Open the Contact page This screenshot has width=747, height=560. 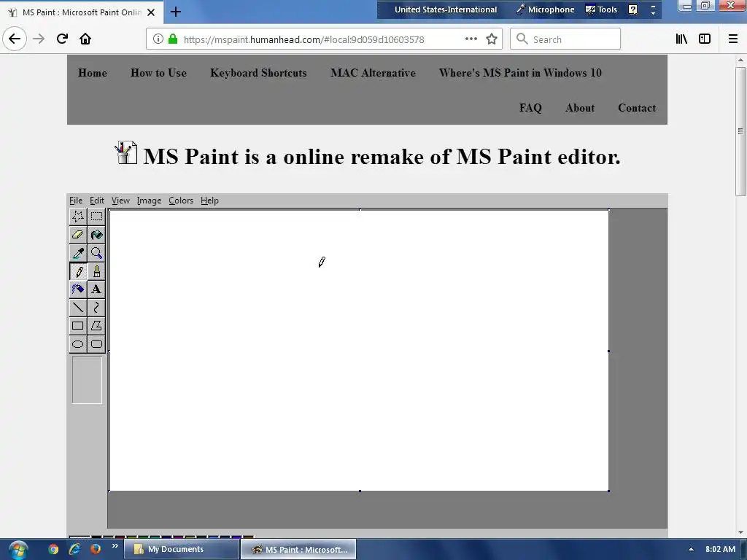tap(637, 108)
